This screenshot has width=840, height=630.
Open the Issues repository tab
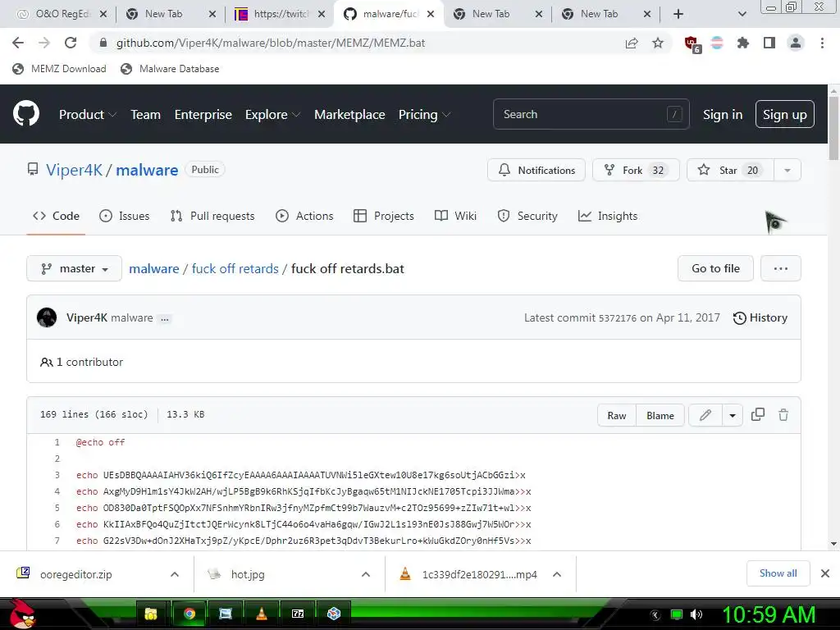(x=125, y=216)
